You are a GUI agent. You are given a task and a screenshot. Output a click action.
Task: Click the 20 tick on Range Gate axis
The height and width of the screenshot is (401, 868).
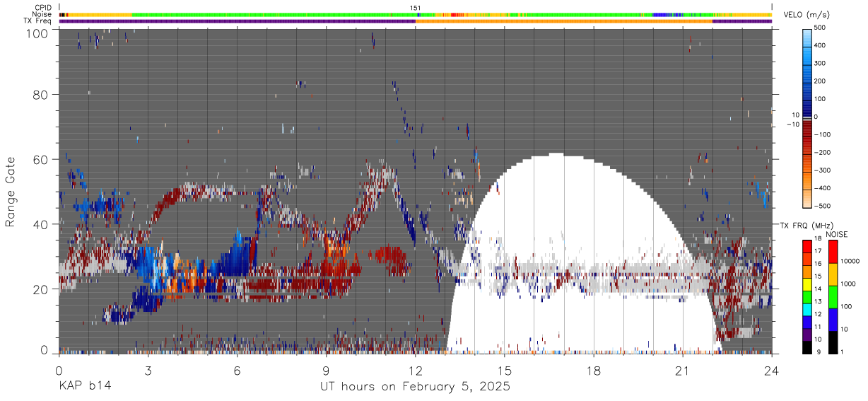coord(40,289)
